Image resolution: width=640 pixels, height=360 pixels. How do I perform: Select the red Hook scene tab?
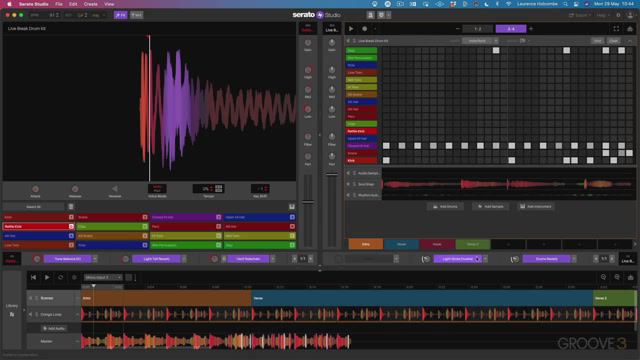(437, 244)
